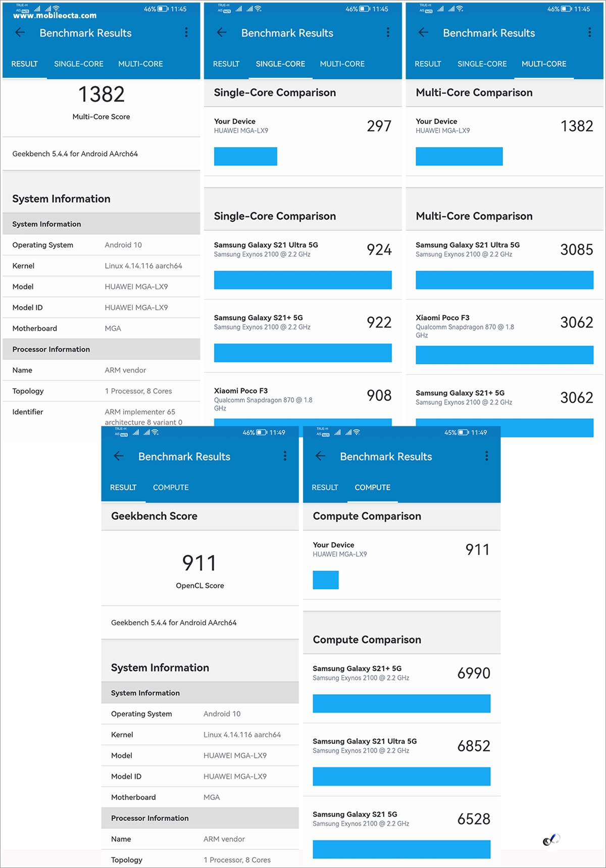The width and height of the screenshot is (606, 868).
Task: Tap 'Motherboard' row on the 1382 Multi-Core Score screen
Action: [x=102, y=328]
